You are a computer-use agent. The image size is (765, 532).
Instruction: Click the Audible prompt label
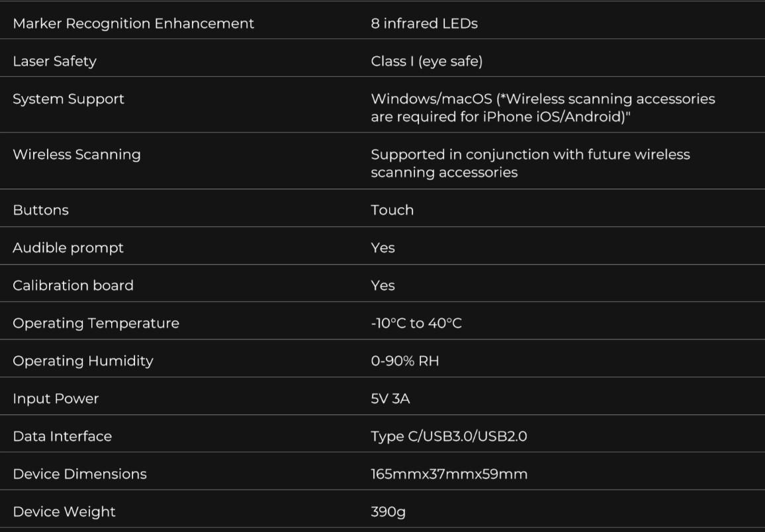[68, 248]
